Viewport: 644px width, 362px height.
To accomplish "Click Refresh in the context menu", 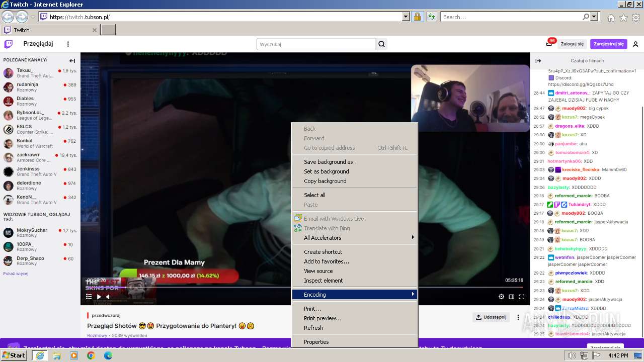I will [x=355, y=328].
